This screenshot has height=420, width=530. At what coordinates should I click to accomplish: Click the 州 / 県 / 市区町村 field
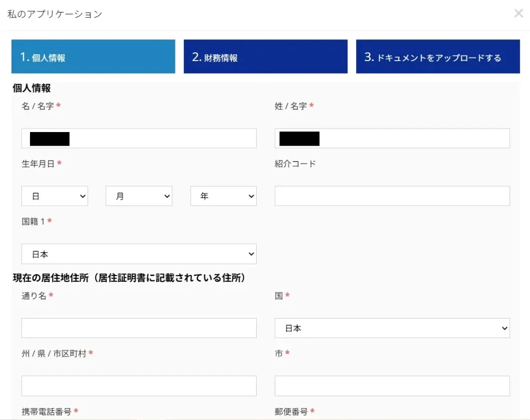click(x=139, y=386)
